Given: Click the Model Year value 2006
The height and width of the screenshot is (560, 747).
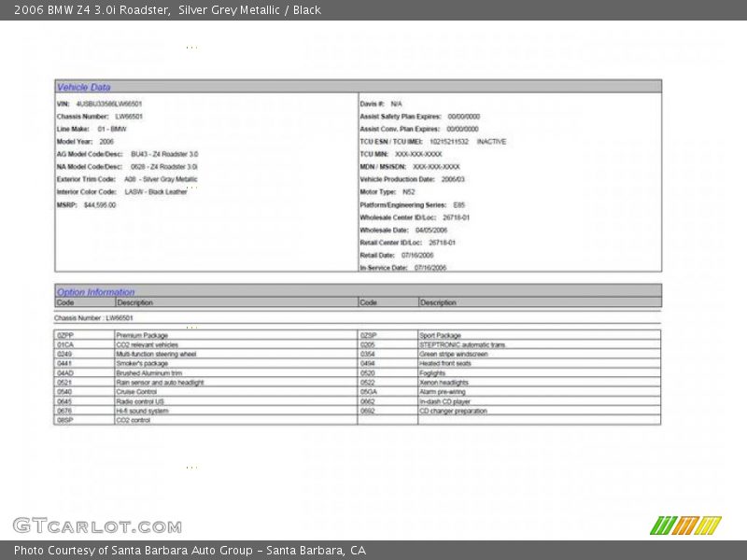Looking at the screenshot, I should click(106, 142).
